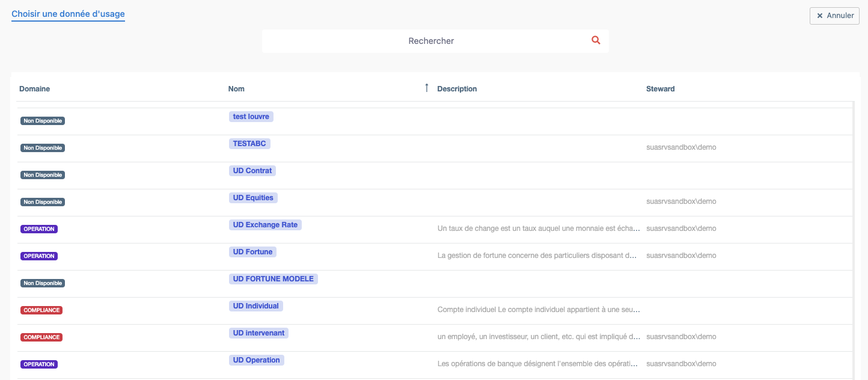This screenshot has width=868, height=380.
Task: Click the description starting 'Les opérations de banque'
Action: coord(537,364)
